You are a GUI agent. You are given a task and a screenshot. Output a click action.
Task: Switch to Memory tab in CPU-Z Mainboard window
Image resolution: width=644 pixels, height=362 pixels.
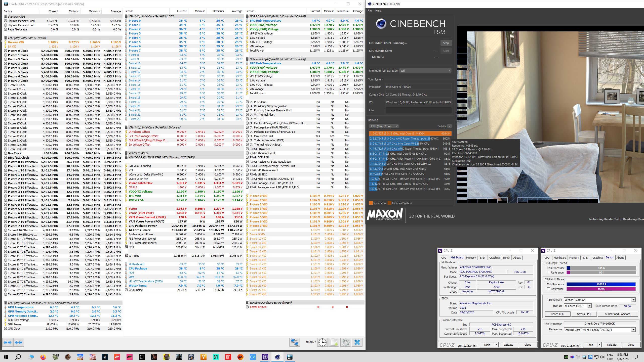coord(471,258)
